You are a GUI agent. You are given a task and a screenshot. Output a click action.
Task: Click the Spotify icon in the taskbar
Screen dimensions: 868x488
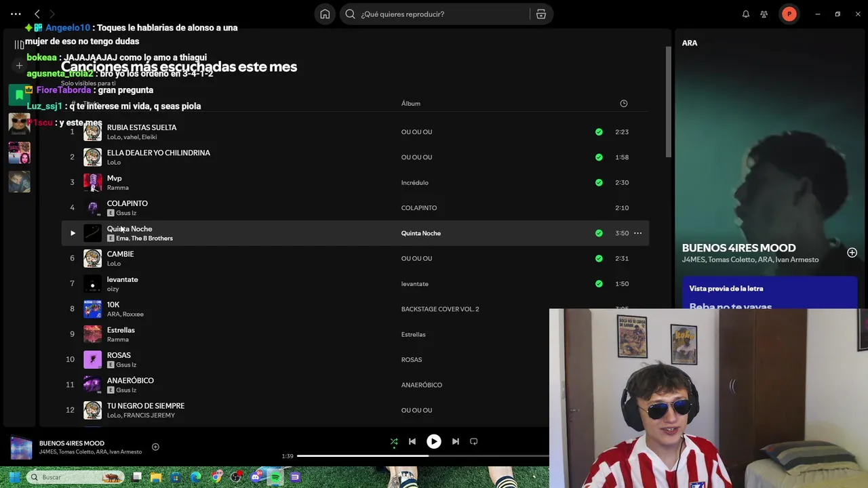[x=275, y=477]
